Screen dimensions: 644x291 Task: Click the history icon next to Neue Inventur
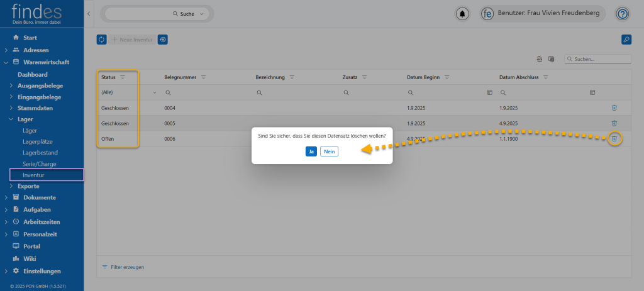[x=163, y=40]
